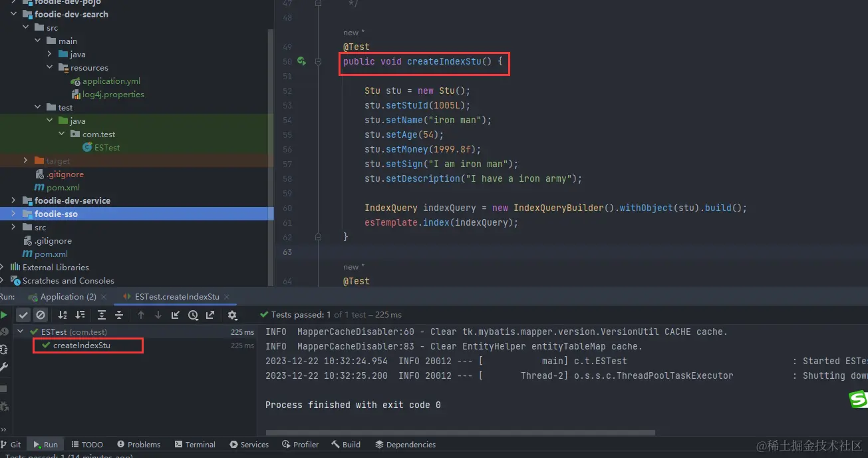Close the ESTest.createIndexStu run tab

pos(227,297)
